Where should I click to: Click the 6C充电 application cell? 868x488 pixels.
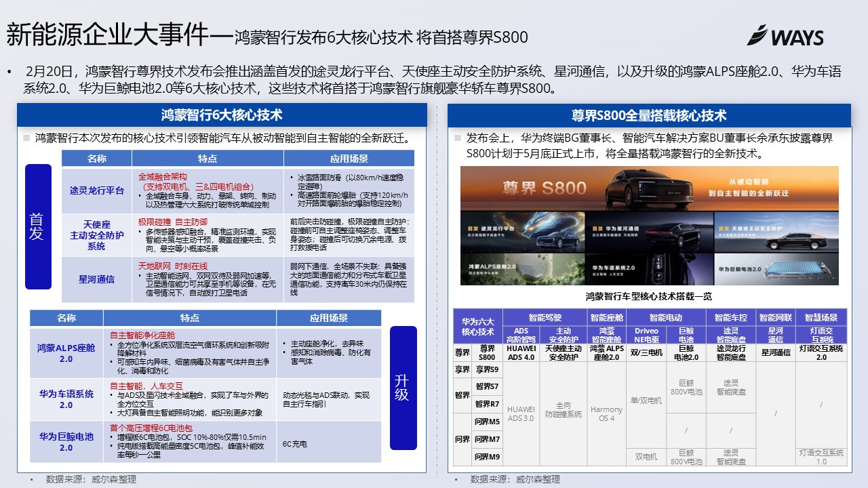[x=329, y=443]
